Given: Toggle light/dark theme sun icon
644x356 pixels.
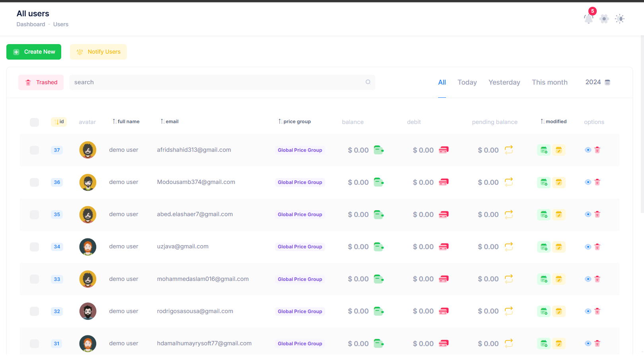Looking at the screenshot, I should pyautogui.click(x=620, y=19).
